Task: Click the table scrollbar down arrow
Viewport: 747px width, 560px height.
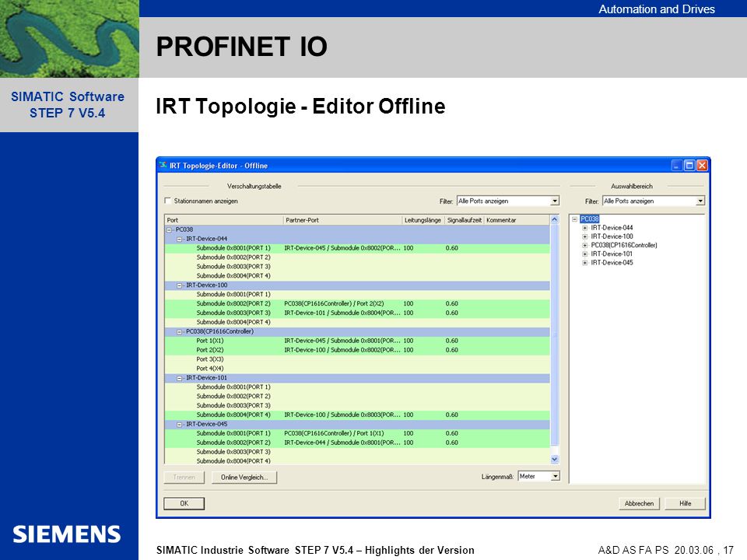Action: [554, 459]
